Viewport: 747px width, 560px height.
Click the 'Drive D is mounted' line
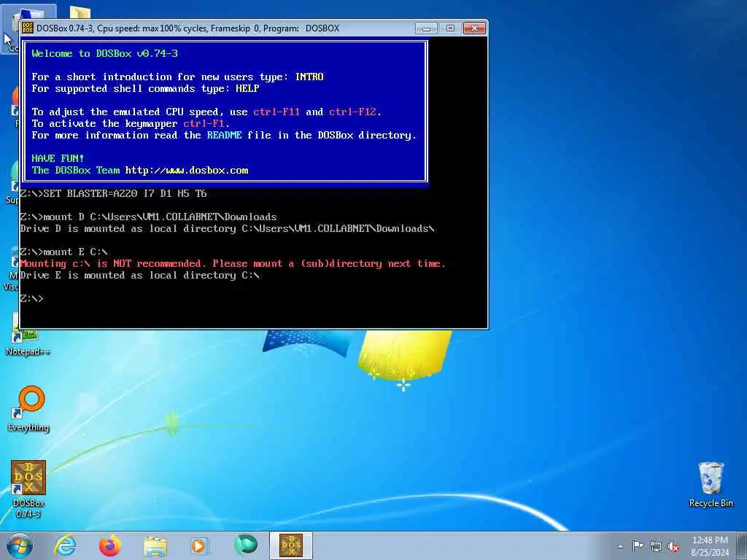(x=228, y=228)
